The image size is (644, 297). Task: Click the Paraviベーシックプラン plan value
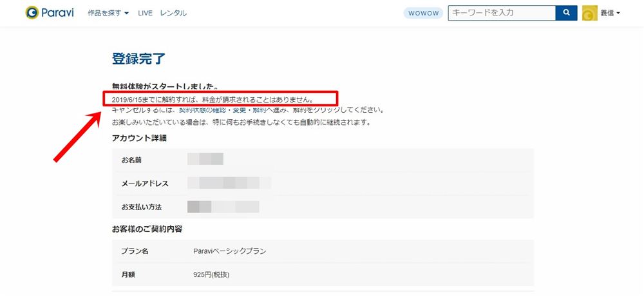click(230, 251)
